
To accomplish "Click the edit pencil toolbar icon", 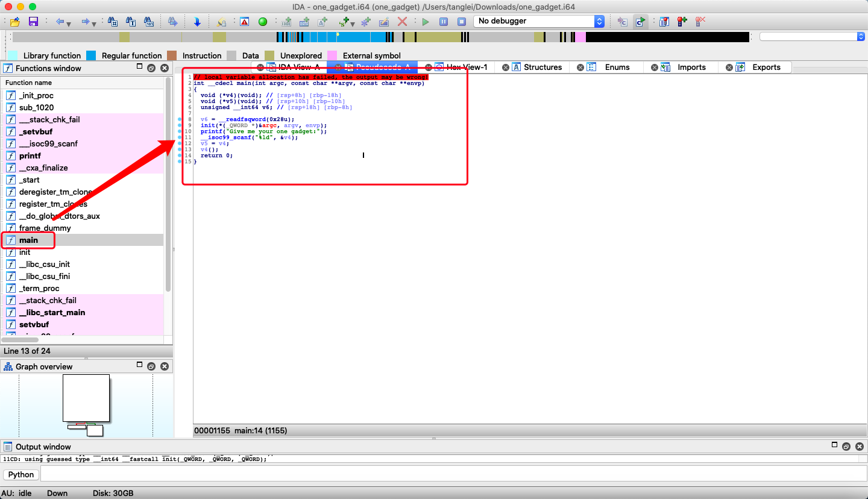I will pyautogui.click(x=384, y=22).
